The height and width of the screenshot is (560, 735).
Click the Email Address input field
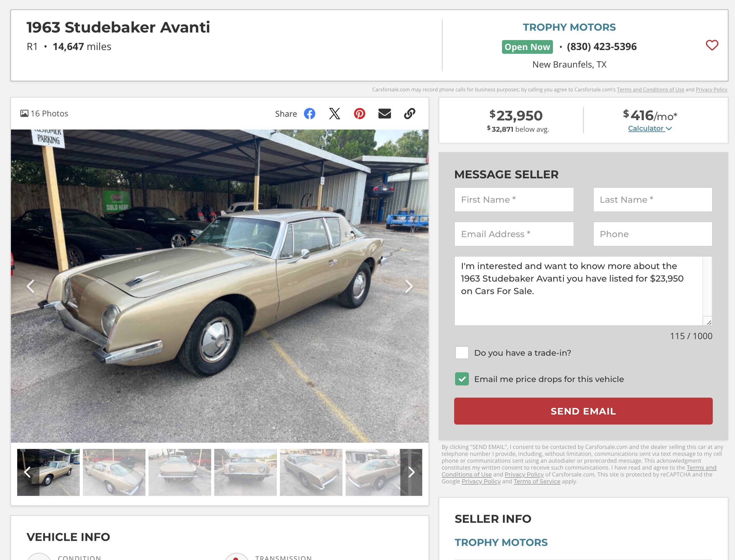pyautogui.click(x=514, y=234)
